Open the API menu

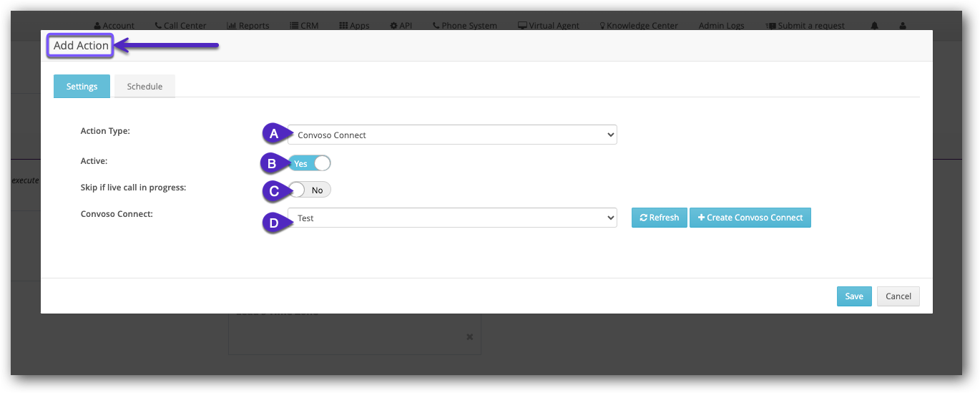[x=401, y=26]
